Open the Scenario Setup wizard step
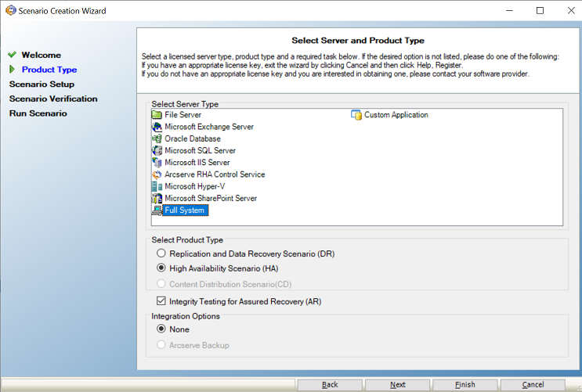 click(x=42, y=85)
